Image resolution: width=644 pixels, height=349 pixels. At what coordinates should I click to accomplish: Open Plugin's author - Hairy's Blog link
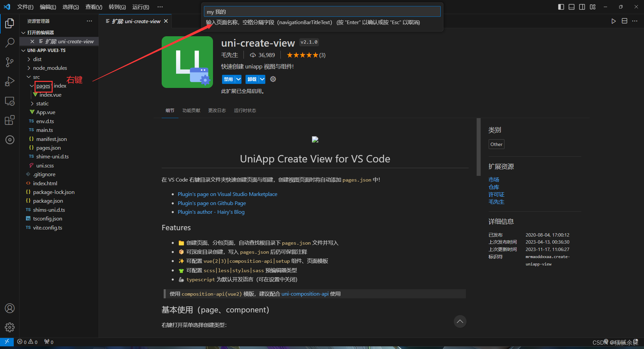point(211,212)
